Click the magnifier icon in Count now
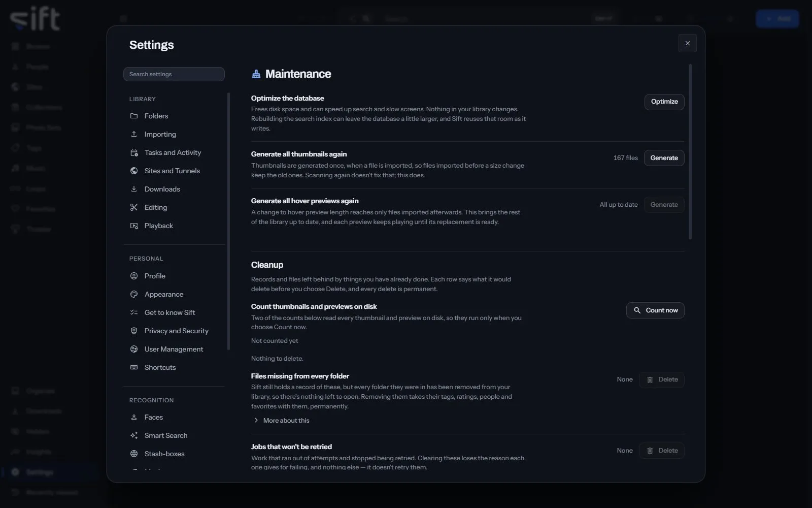Screen dimensions: 812x508 [x=637, y=310]
